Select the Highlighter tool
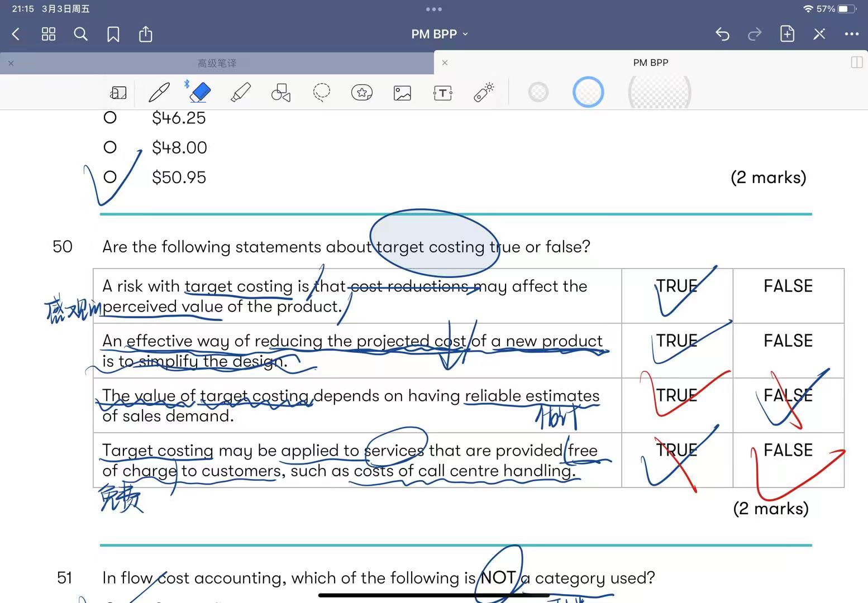This screenshot has width=868, height=603. pyautogui.click(x=241, y=93)
